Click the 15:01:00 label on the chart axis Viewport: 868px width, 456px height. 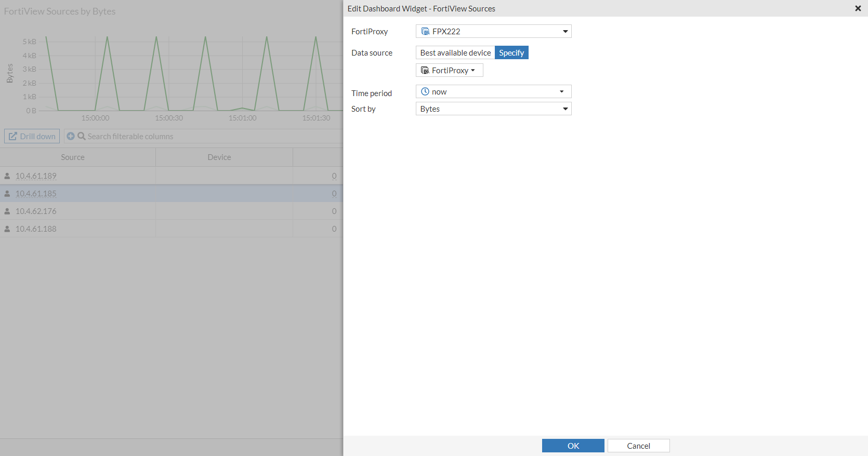pyautogui.click(x=243, y=118)
